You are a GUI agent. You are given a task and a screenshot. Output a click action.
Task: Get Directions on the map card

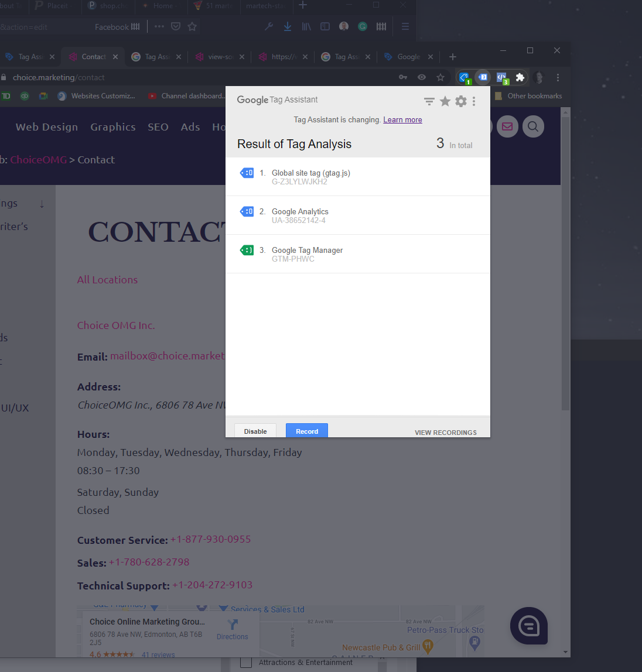pyautogui.click(x=232, y=629)
